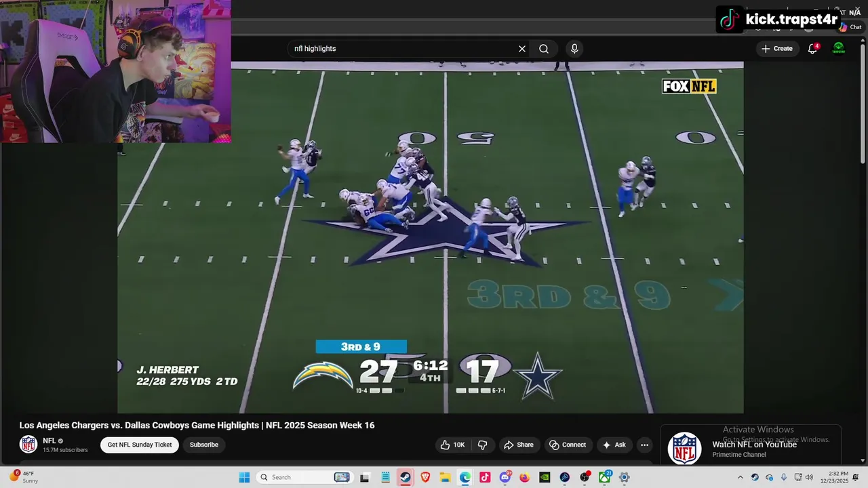
Task: Open the Ask AI button
Action: pyautogui.click(x=614, y=445)
